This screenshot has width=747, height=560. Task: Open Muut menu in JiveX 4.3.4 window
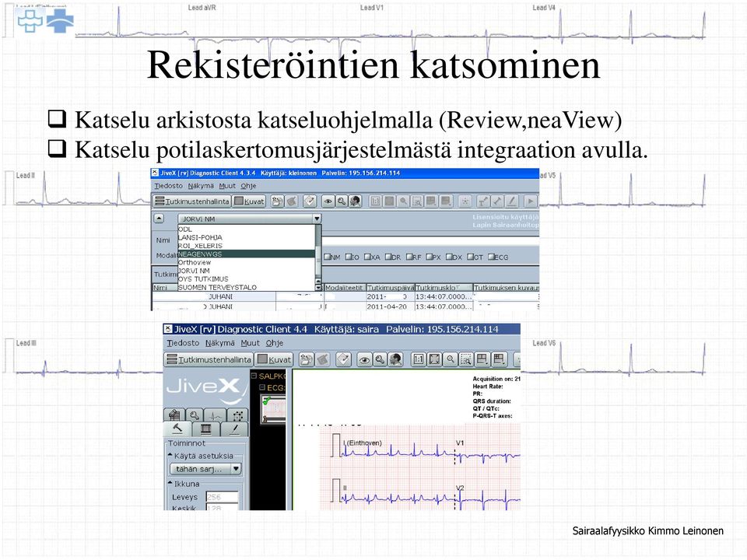[x=227, y=186]
